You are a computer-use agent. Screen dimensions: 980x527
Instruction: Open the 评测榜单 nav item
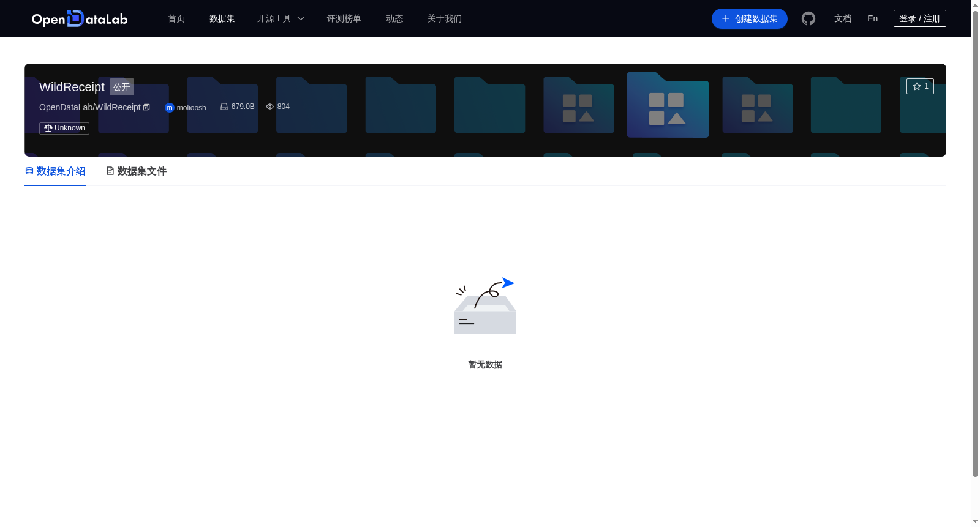coord(344,18)
